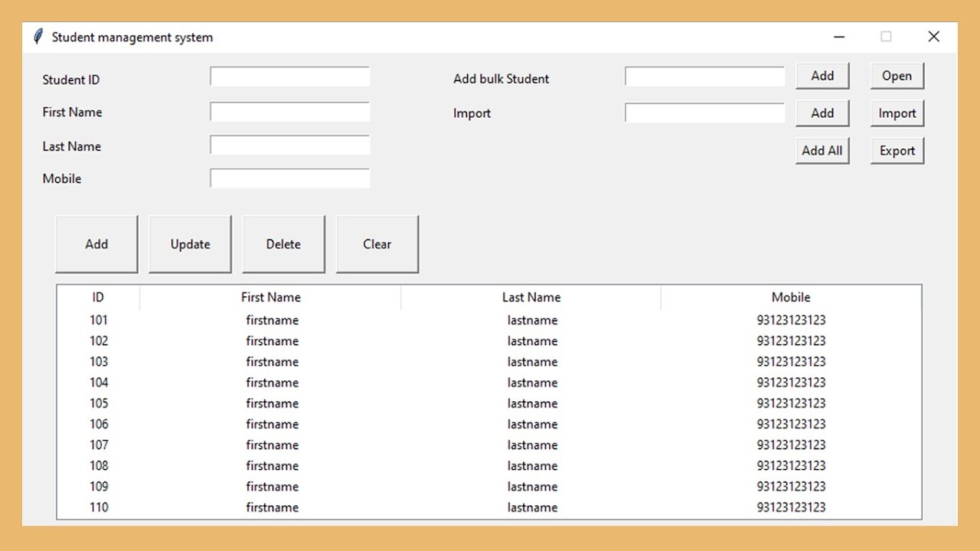Click Add button beside Add bulk Student

[x=822, y=76]
